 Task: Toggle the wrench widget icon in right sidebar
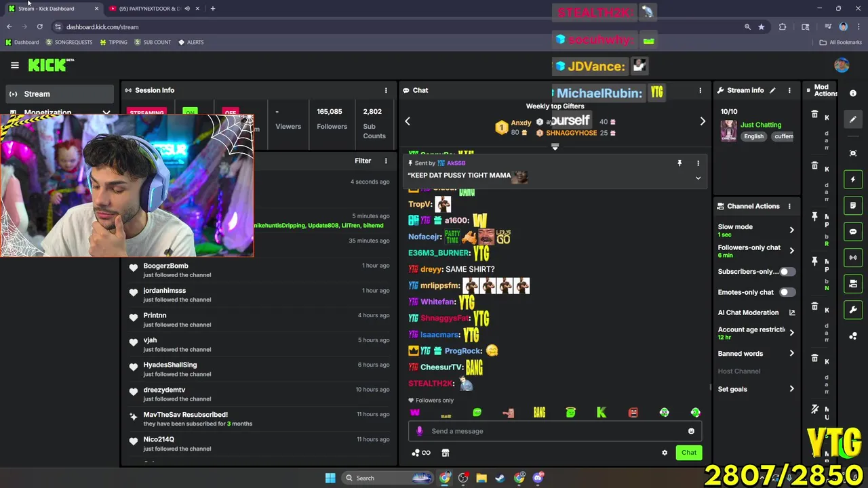pyautogui.click(x=853, y=310)
